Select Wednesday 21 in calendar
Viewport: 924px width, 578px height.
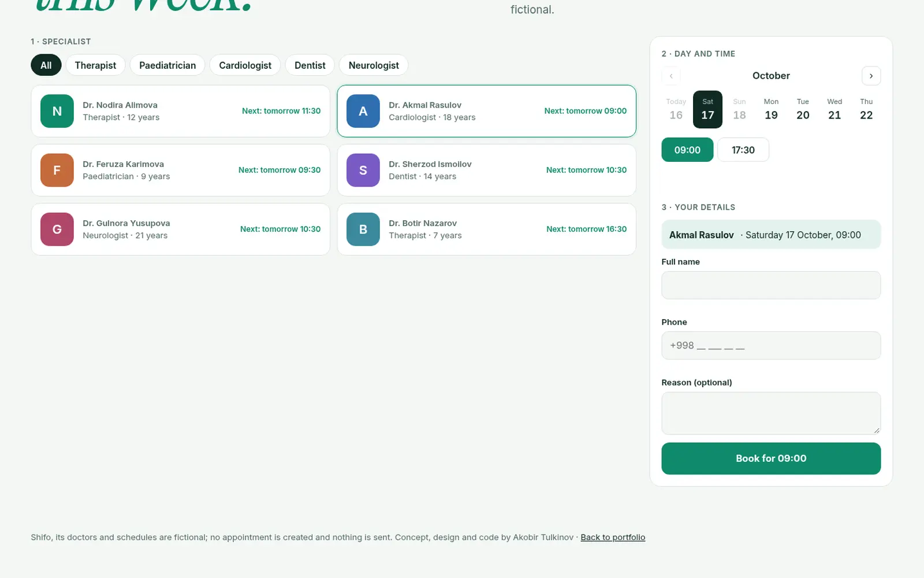click(835, 109)
